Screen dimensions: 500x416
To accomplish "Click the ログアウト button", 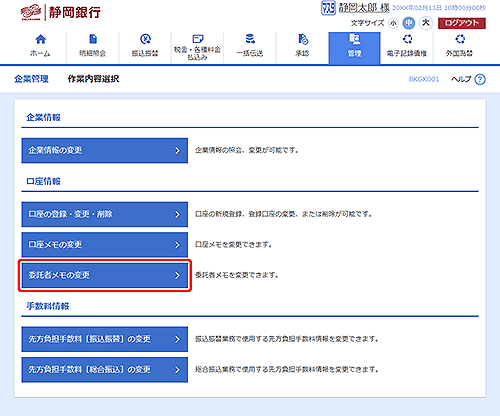I will click(x=462, y=23).
